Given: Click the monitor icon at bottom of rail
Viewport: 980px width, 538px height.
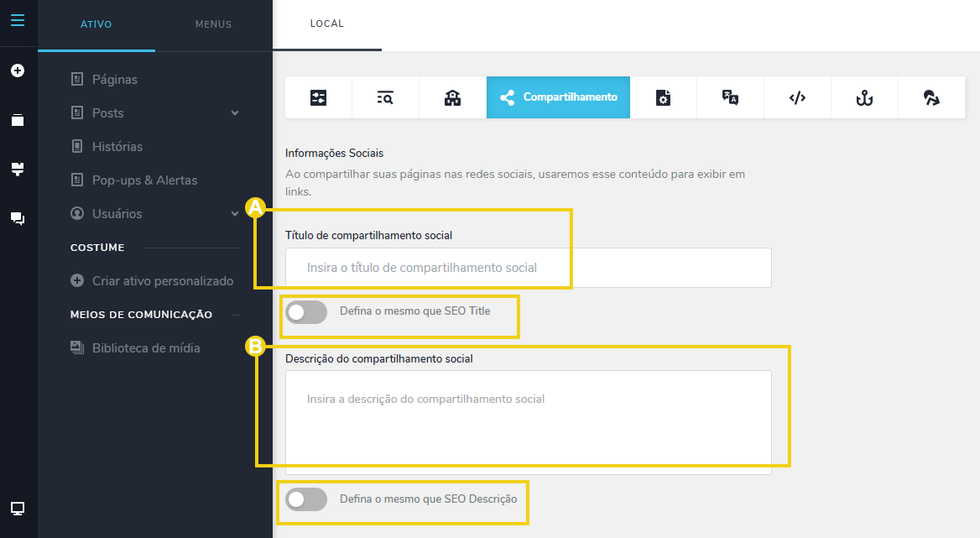Looking at the screenshot, I should pyautogui.click(x=18, y=509).
